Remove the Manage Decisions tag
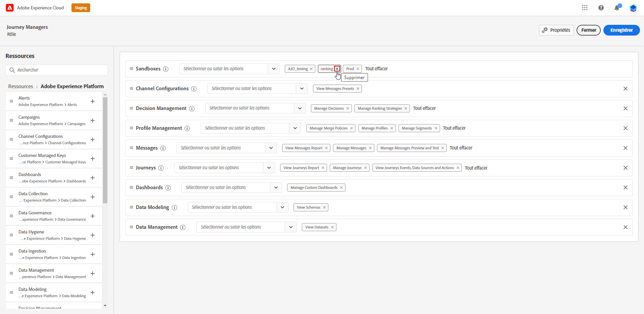This screenshot has width=644, height=314. point(348,108)
